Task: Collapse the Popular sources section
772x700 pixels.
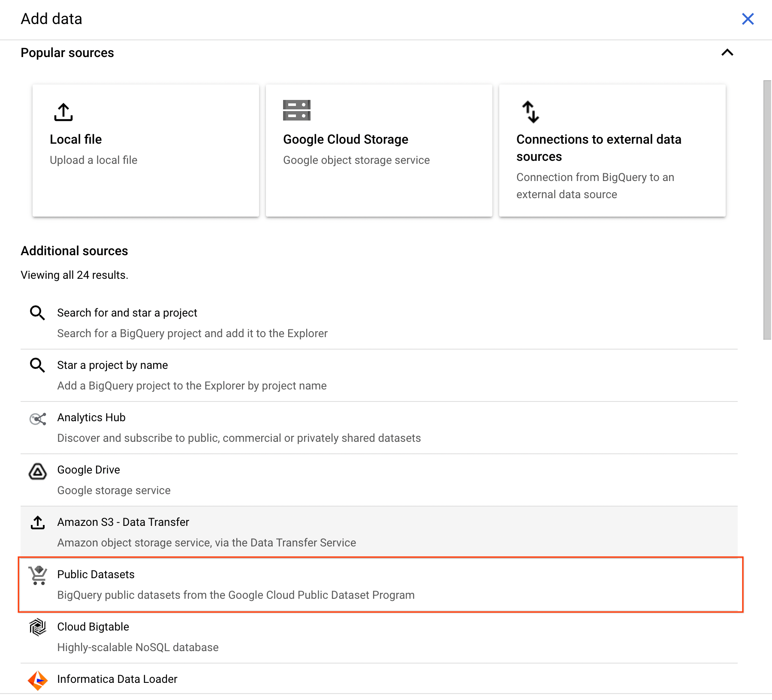Action: (x=727, y=53)
